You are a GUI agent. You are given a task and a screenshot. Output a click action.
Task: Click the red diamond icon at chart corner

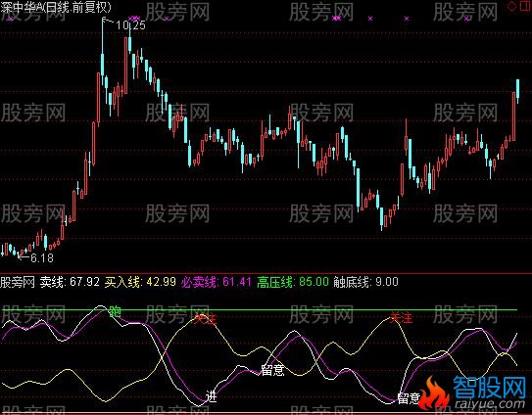point(512,7)
